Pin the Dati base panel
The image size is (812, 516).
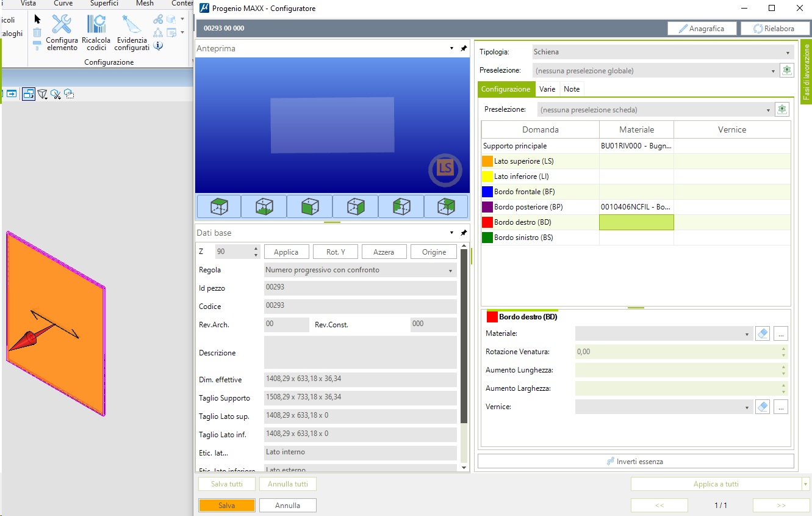[x=463, y=233]
